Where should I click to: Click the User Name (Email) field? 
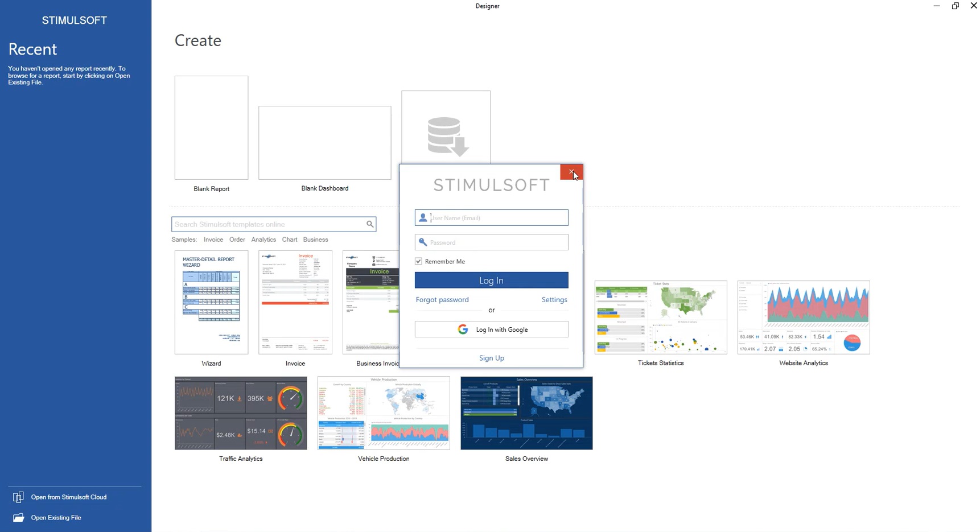click(491, 218)
